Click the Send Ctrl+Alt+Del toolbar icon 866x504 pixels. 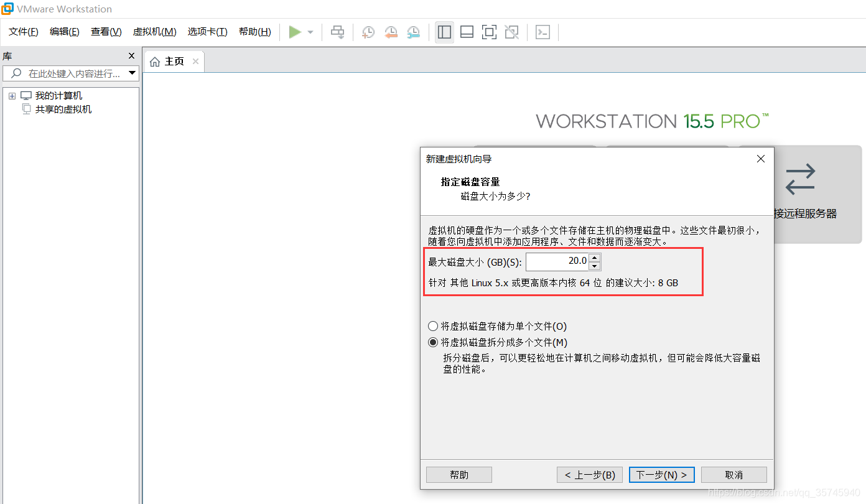click(337, 32)
